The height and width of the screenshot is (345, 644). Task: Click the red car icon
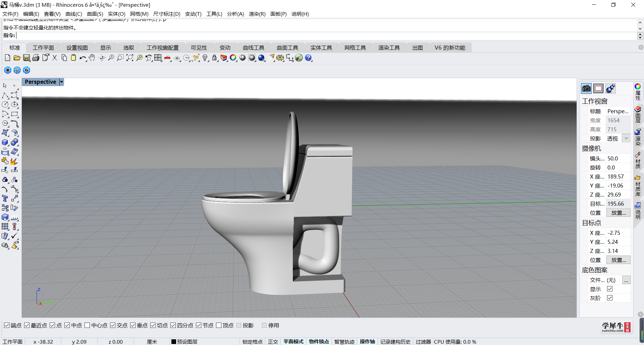click(x=167, y=58)
